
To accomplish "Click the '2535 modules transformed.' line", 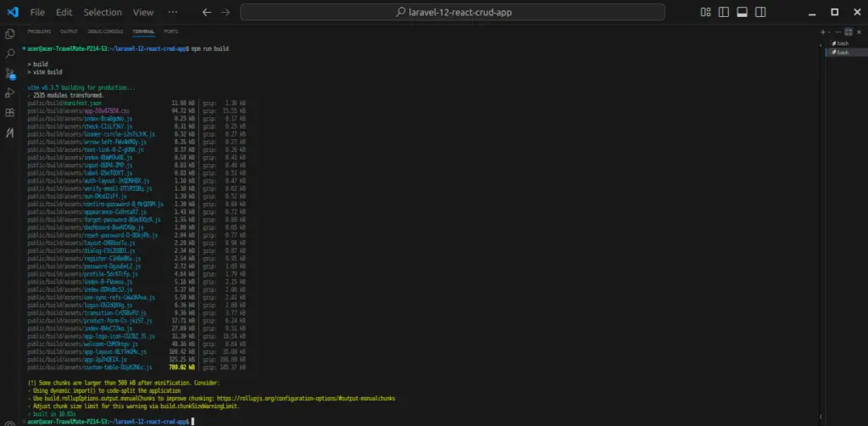I will (x=65, y=95).
